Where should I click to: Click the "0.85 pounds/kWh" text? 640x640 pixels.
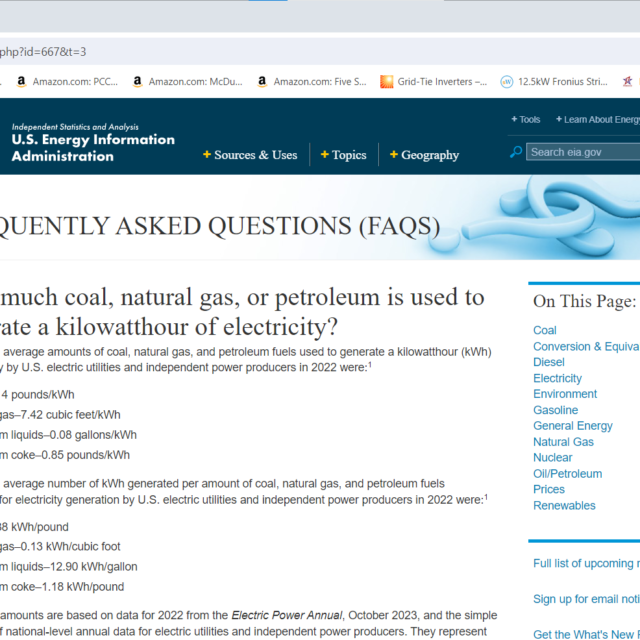pyautogui.click(x=86, y=455)
